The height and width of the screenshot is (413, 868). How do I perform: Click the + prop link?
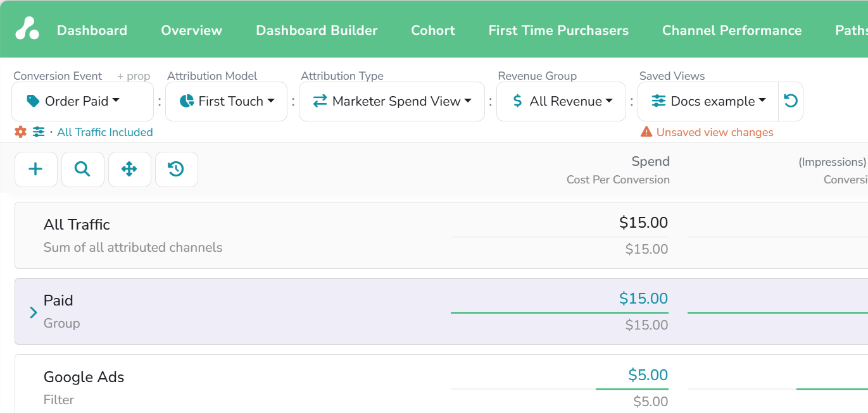point(134,76)
